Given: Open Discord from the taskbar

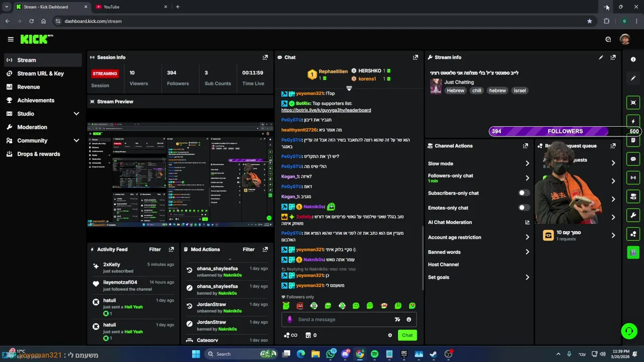Looking at the screenshot, I should [x=345, y=354].
